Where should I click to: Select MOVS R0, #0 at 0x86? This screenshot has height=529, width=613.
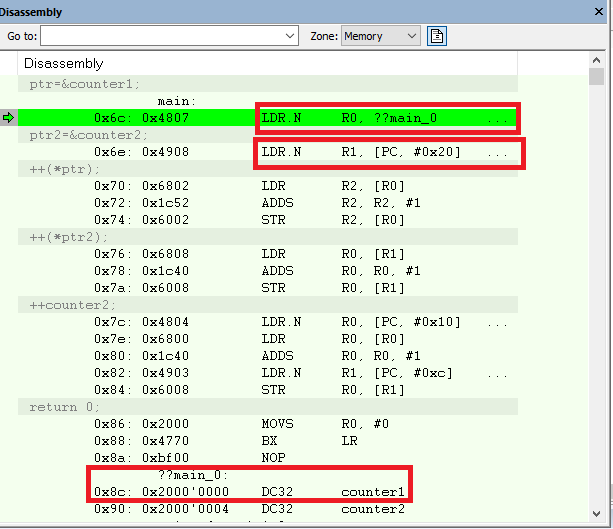click(268, 424)
